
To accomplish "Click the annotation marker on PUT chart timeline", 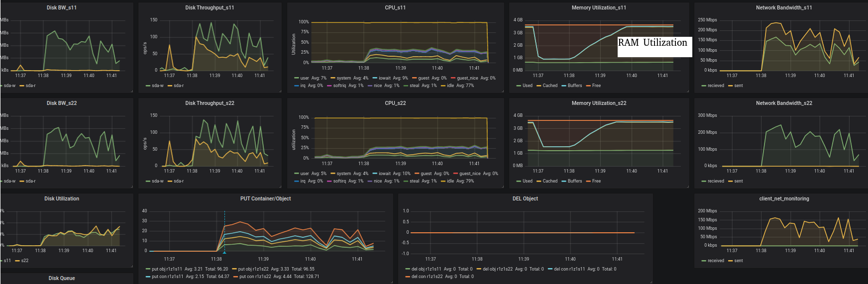I will (224, 253).
